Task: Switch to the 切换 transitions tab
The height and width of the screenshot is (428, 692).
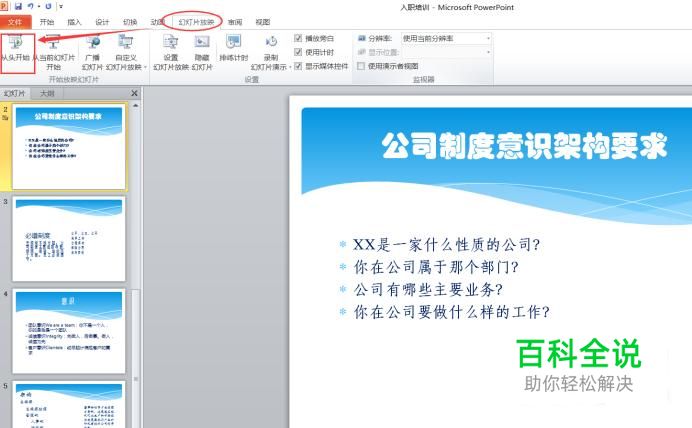Action: (x=130, y=22)
